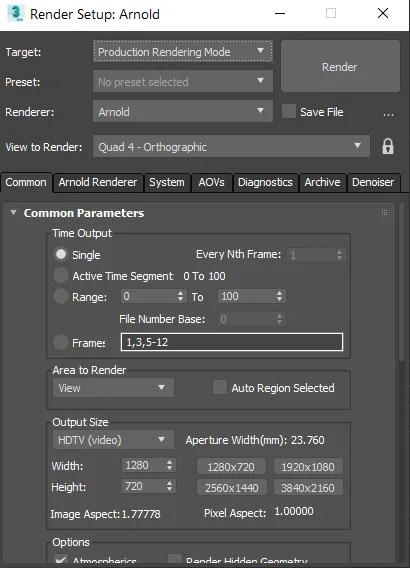
Task: Close the Render Setup window
Action: pos(383,13)
